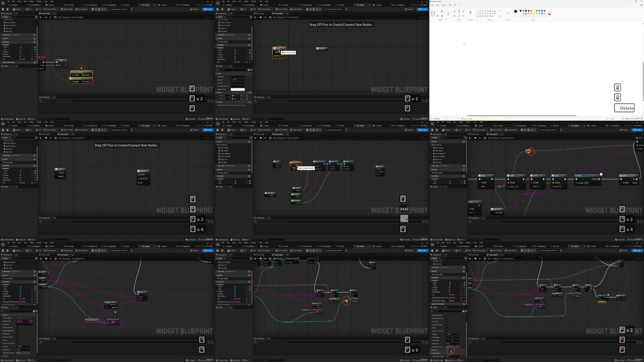Collapse the Animations group in the top-left frame
The height and width of the screenshot is (362, 644).
pyautogui.click(x=1, y=45)
